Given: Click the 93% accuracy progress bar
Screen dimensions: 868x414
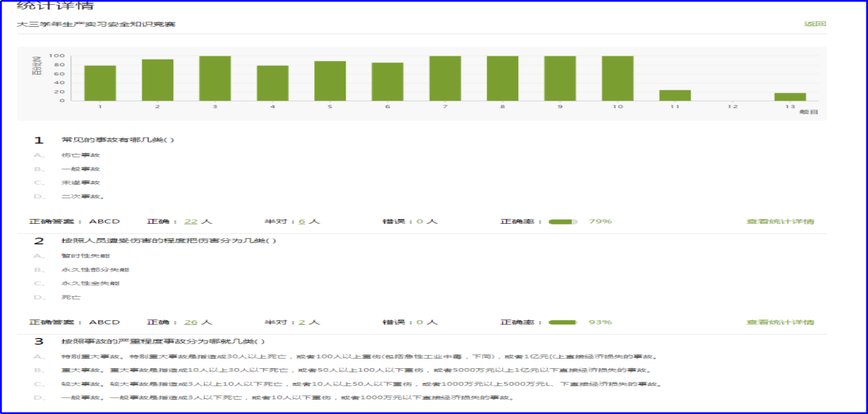Looking at the screenshot, I should 562,322.
